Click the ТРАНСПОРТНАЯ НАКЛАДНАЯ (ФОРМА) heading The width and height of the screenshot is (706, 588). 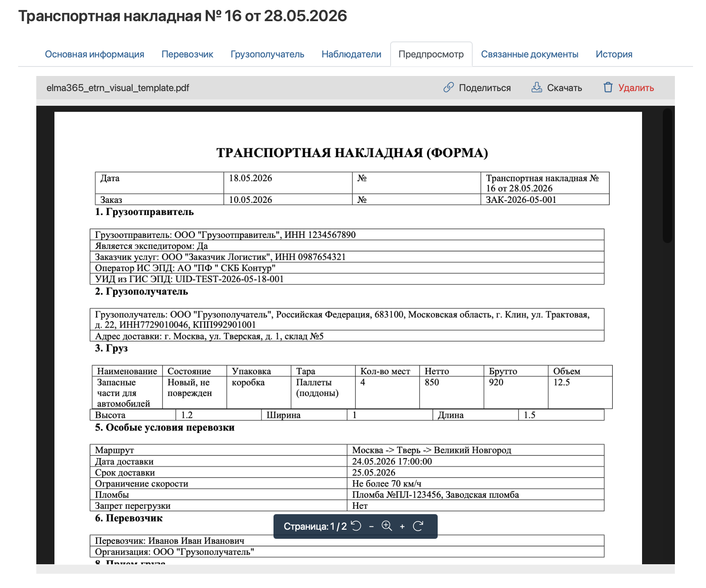(x=352, y=153)
